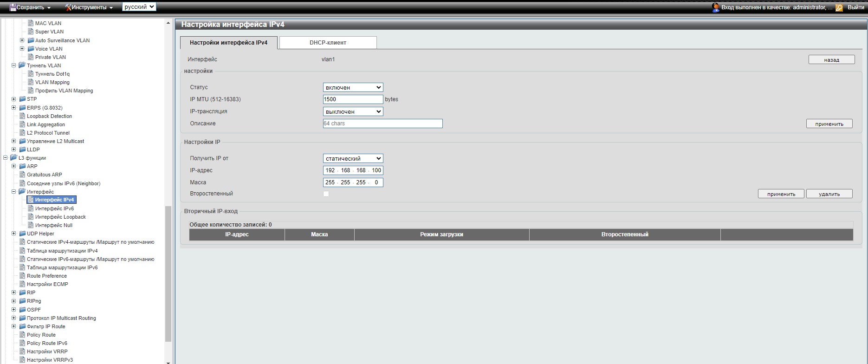Click the Save floppy disk icon

coord(13,7)
